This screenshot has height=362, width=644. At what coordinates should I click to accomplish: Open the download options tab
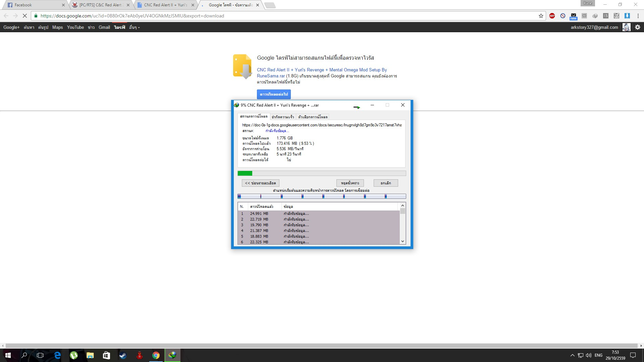coord(313,117)
